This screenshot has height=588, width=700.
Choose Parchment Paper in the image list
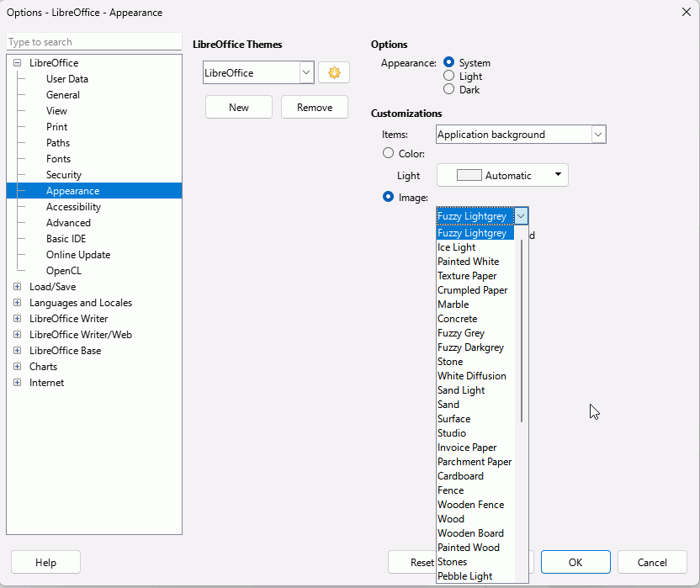[x=475, y=462]
